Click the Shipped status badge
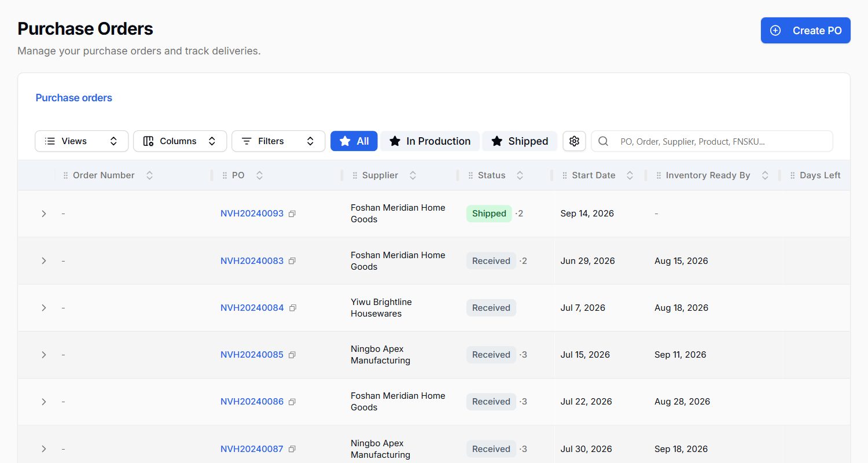 tap(489, 214)
